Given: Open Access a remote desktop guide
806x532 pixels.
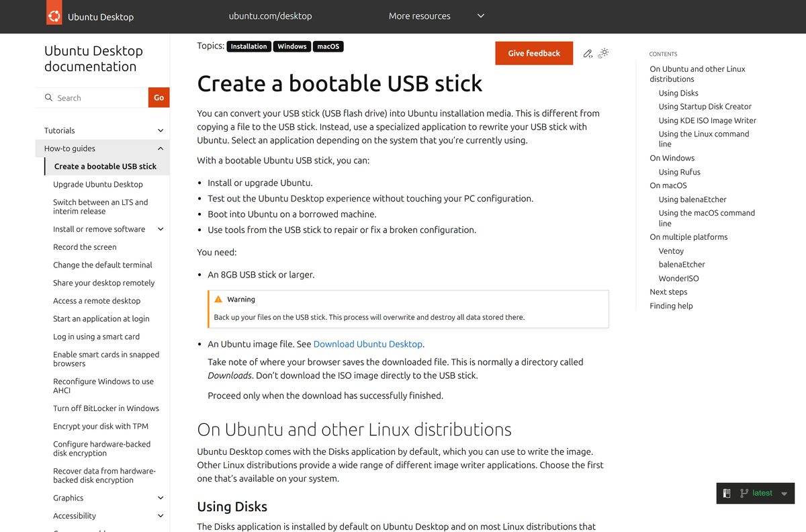Looking at the screenshot, I should [x=97, y=301].
